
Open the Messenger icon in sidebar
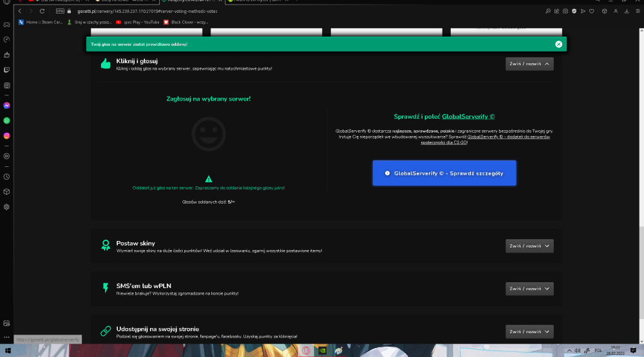click(6, 106)
